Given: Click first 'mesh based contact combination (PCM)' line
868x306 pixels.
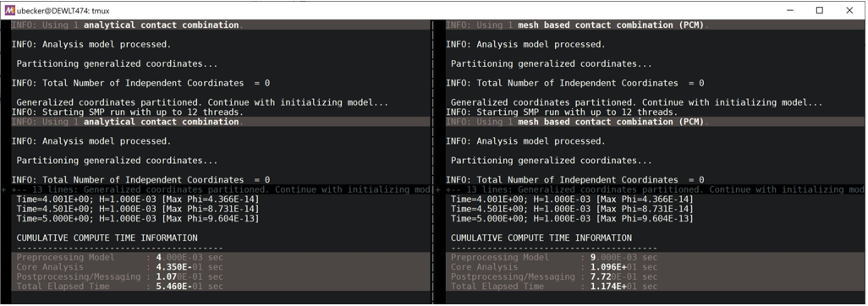Looking at the screenshot, I should pyautogui.click(x=656, y=25).
